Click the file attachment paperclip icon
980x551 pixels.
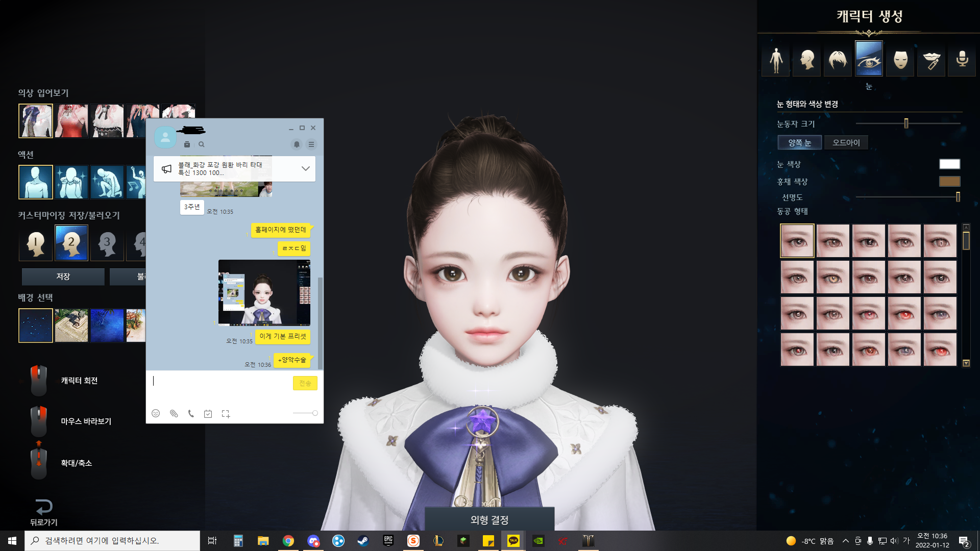(x=174, y=413)
